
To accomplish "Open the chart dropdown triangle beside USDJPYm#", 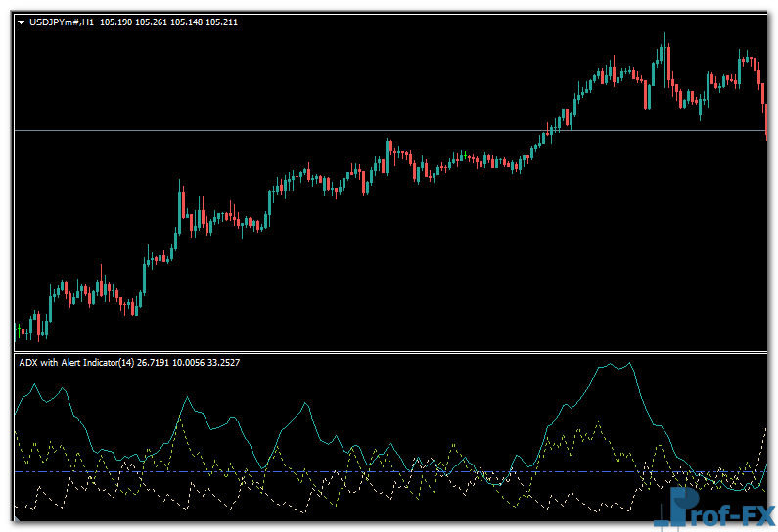I will point(22,22).
